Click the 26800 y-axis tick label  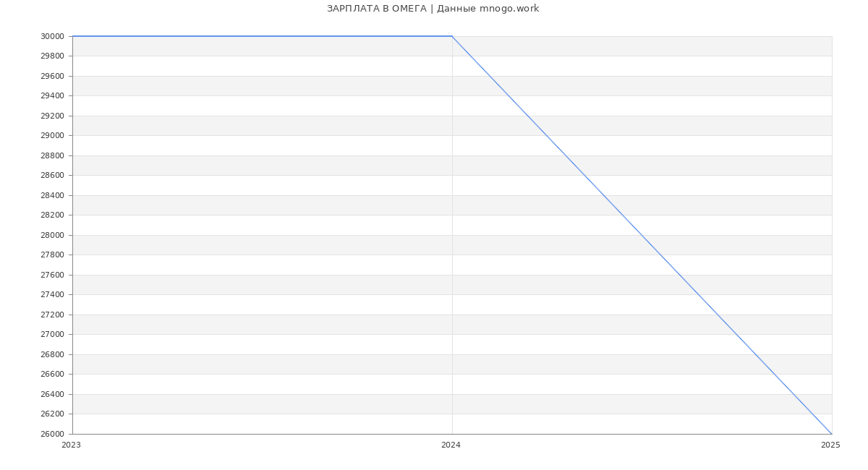click(x=52, y=354)
